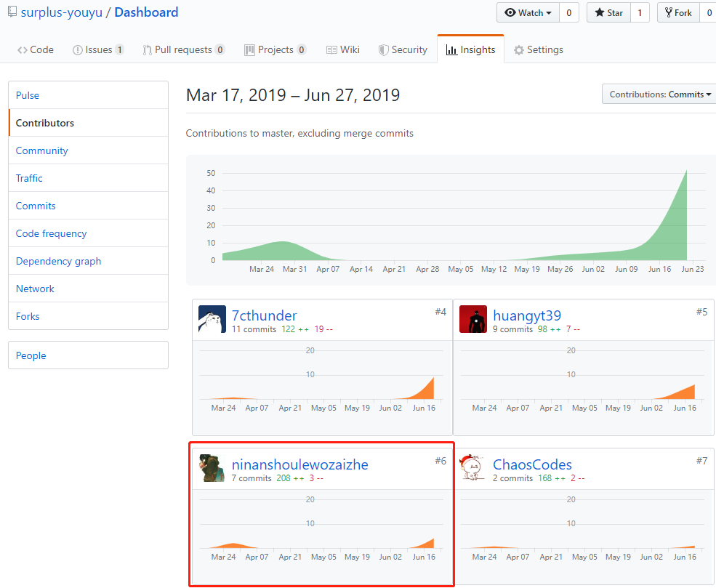Open ninanshoulewozaizhe's profile link
This screenshot has height=588, width=716.
299,464
